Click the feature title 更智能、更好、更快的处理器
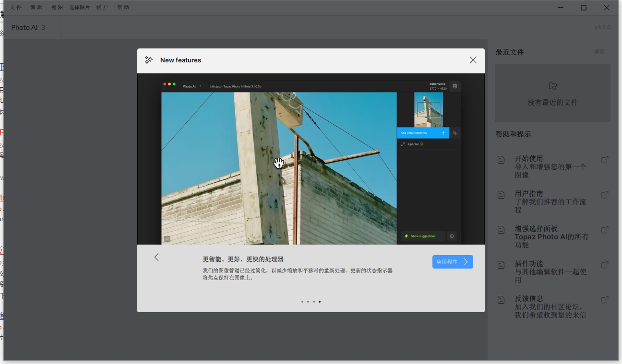The image size is (622, 364). (x=243, y=259)
